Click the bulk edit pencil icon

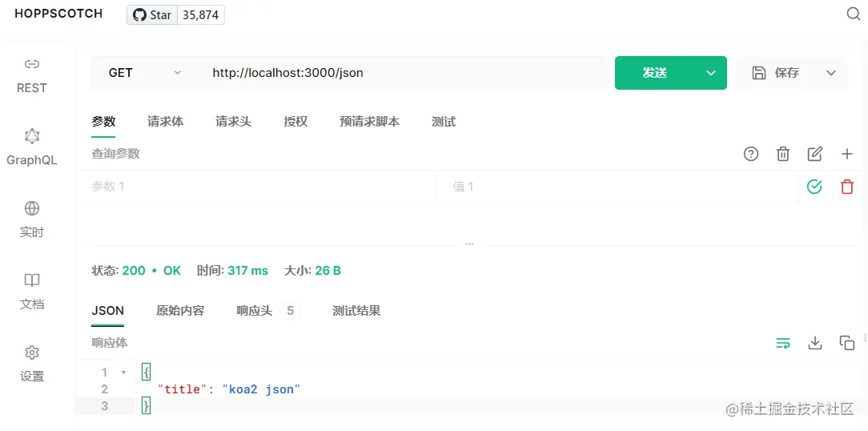click(x=815, y=154)
